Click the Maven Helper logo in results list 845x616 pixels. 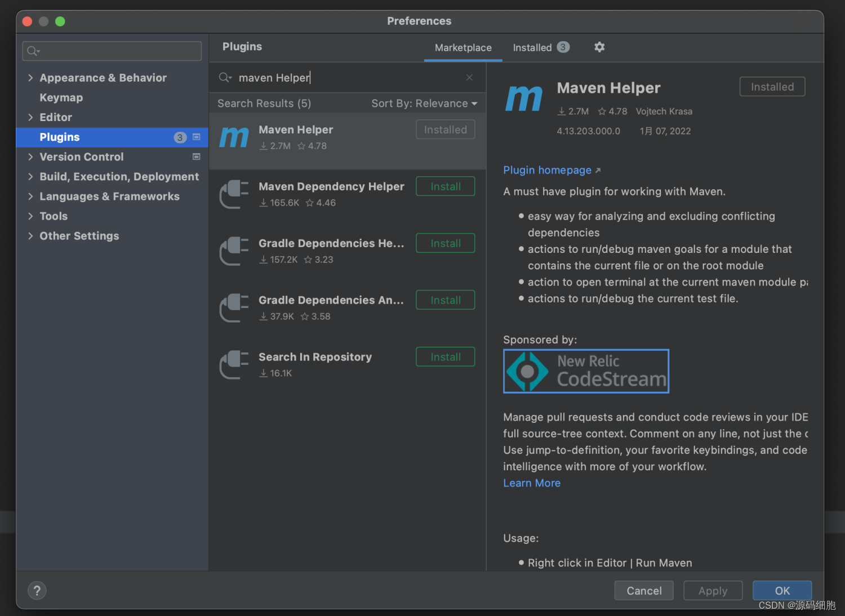234,137
